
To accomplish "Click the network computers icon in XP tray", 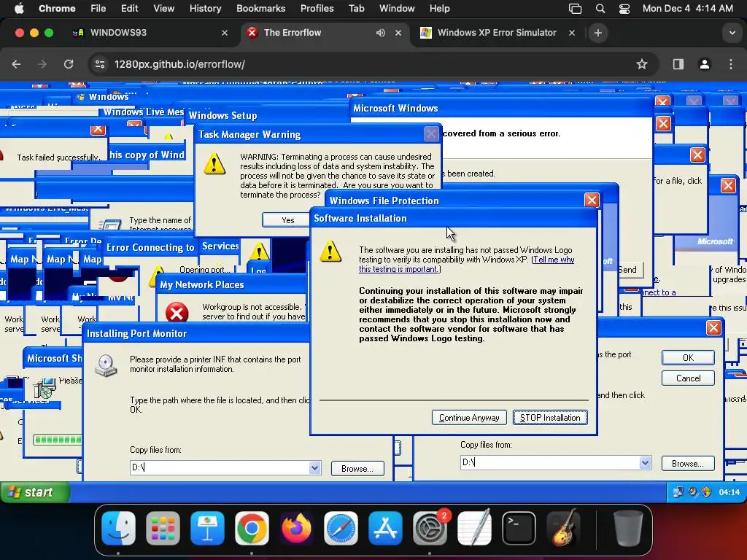I will coord(678,492).
